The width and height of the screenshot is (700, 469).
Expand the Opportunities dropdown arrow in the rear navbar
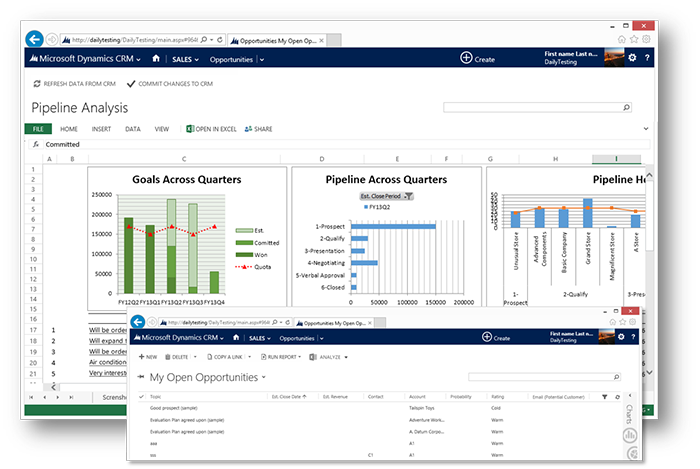point(262,59)
